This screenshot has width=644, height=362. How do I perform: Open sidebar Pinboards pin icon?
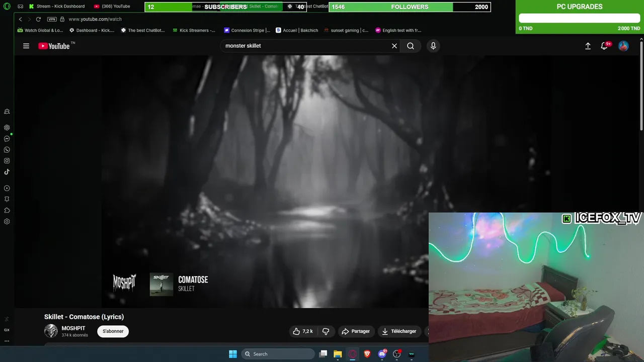pyautogui.click(x=7, y=200)
